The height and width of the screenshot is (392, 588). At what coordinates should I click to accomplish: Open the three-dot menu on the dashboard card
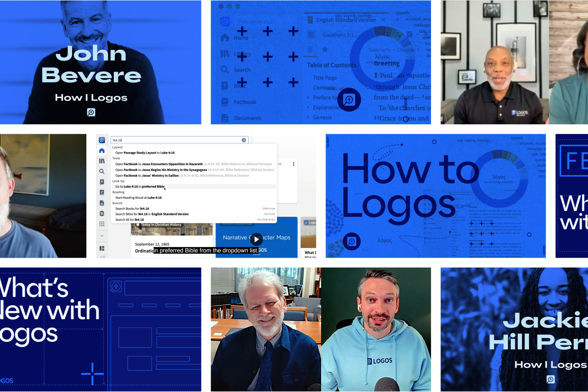294,164
